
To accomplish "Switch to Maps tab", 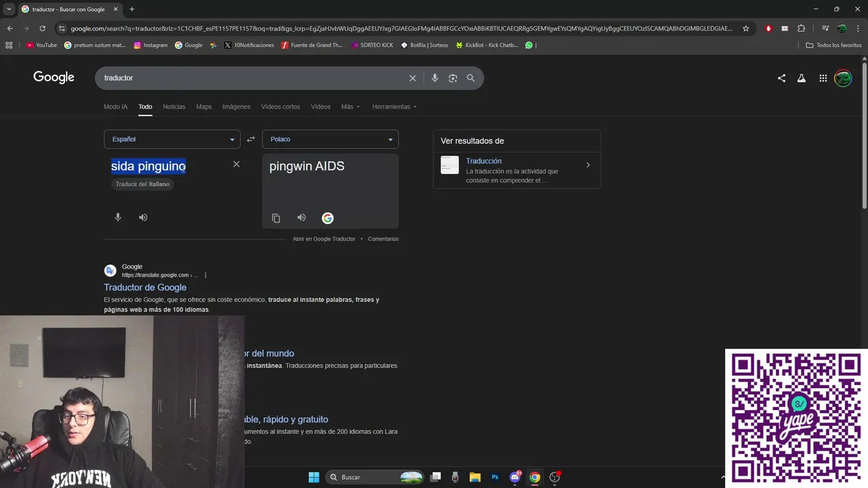I will (204, 106).
